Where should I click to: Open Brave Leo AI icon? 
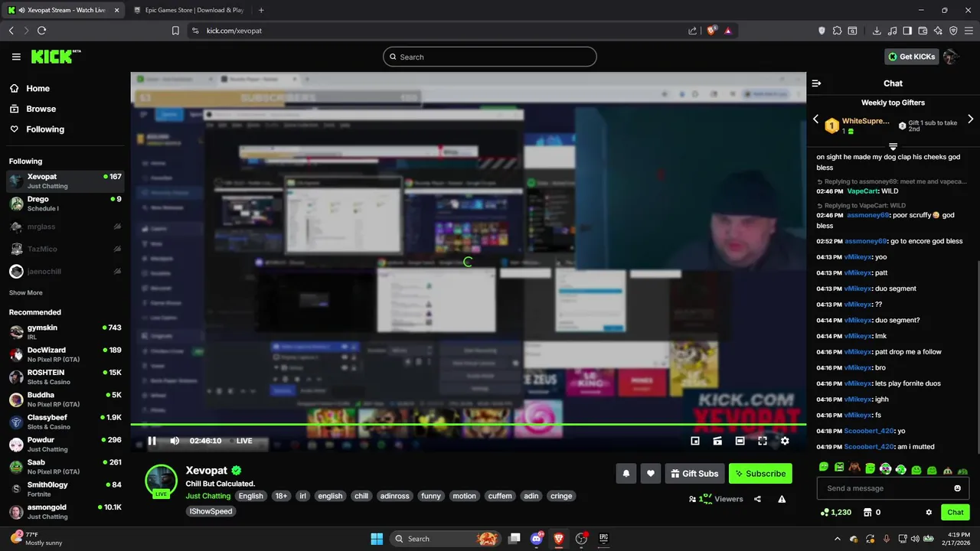pos(938,31)
